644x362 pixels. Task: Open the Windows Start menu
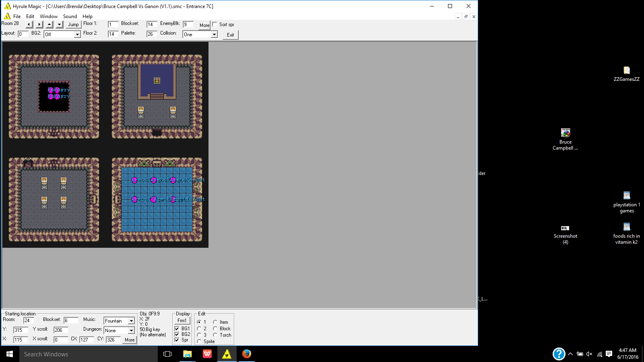tap(10, 354)
